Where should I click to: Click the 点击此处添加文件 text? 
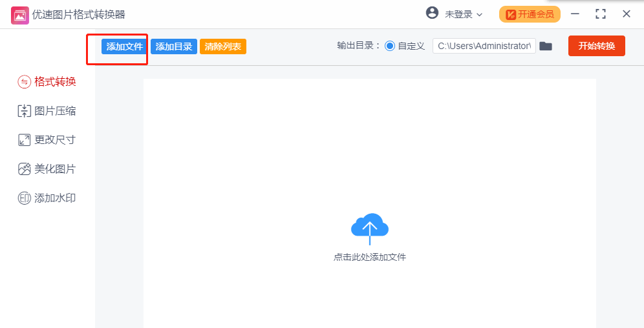click(370, 257)
